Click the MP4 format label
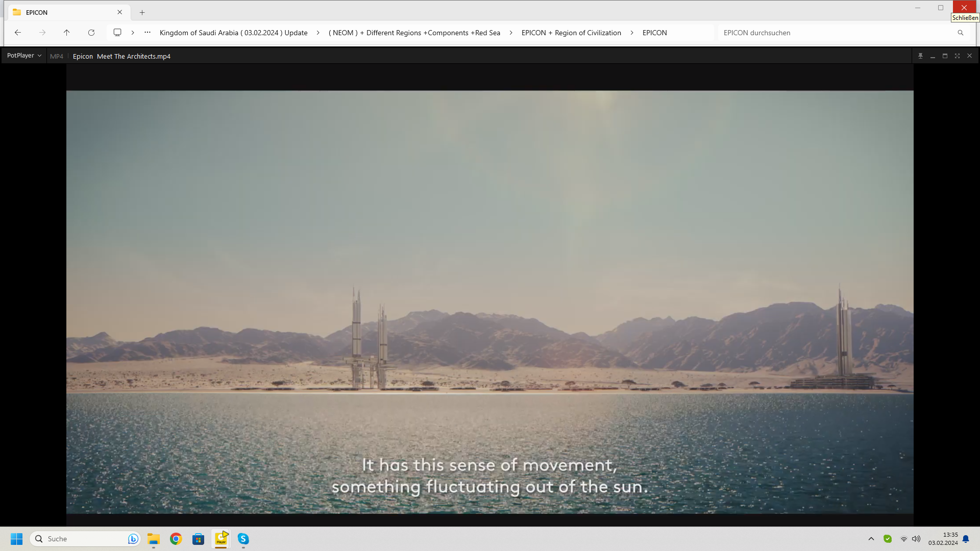The width and height of the screenshot is (980, 551). coord(57,56)
